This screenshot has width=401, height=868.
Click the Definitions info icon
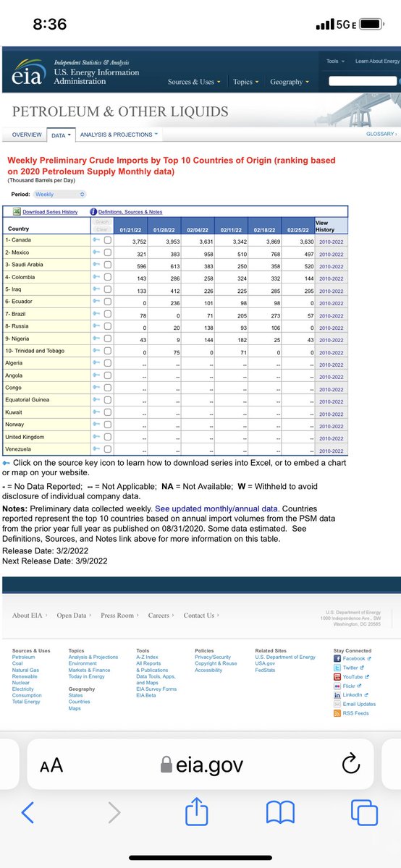click(94, 211)
